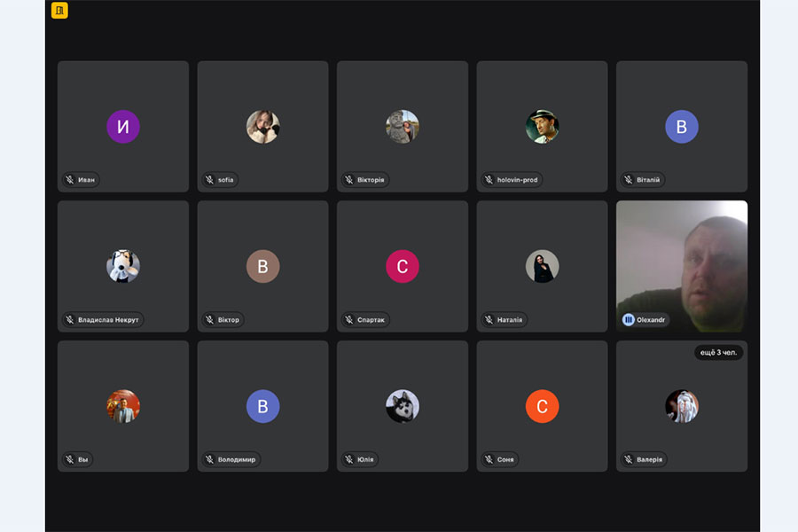Click muted microphone icon beside Наталія

(x=489, y=320)
